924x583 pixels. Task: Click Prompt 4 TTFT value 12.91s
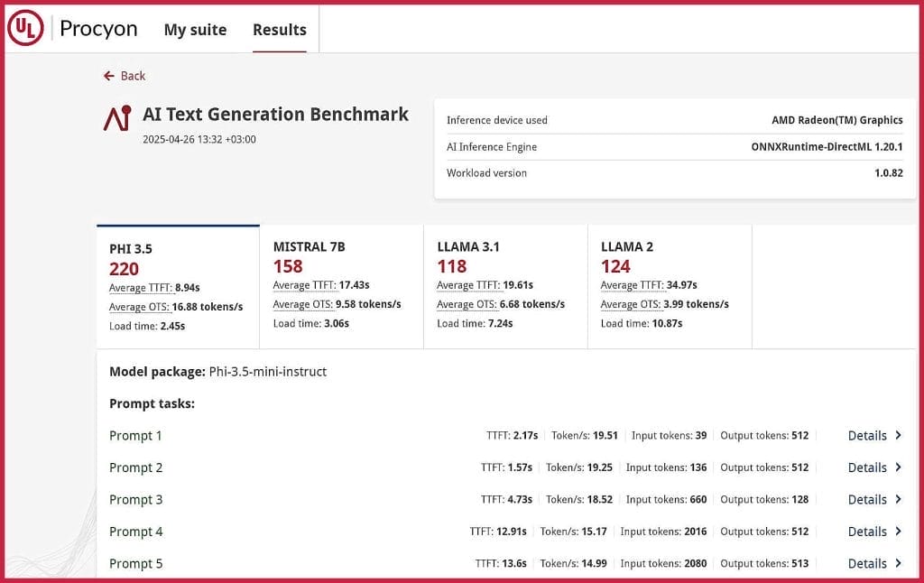click(x=511, y=532)
